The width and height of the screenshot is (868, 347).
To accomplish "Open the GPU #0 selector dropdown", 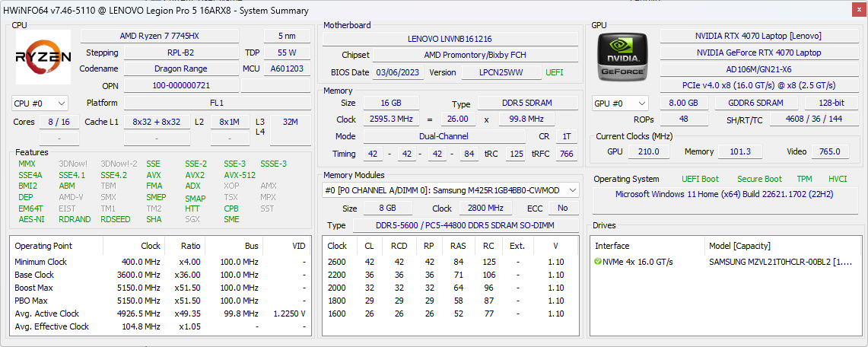I will point(620,103).
